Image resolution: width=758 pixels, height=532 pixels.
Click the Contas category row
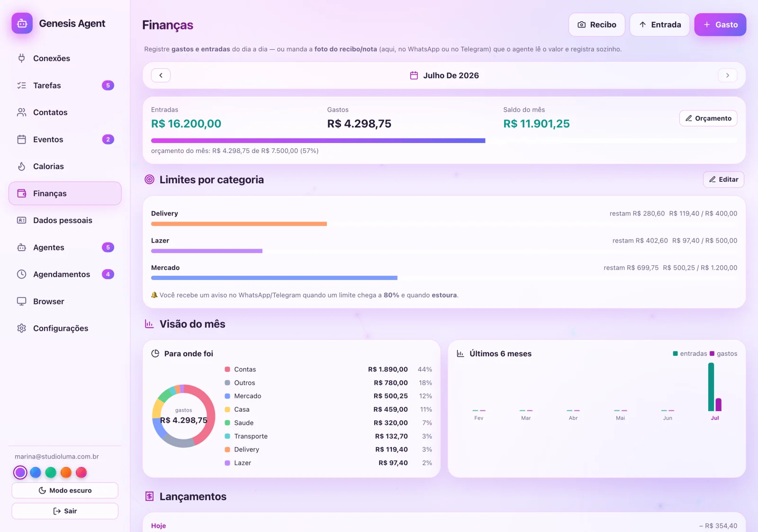tap(328, 370)
